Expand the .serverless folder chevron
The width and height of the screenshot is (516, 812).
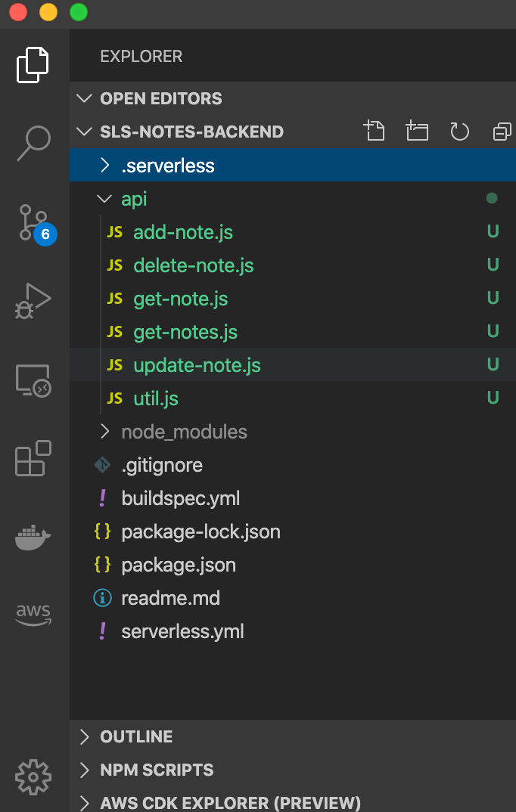point(104,165)
